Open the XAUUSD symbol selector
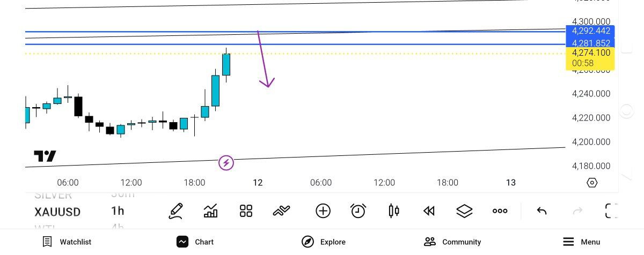 tap(57, 212)
